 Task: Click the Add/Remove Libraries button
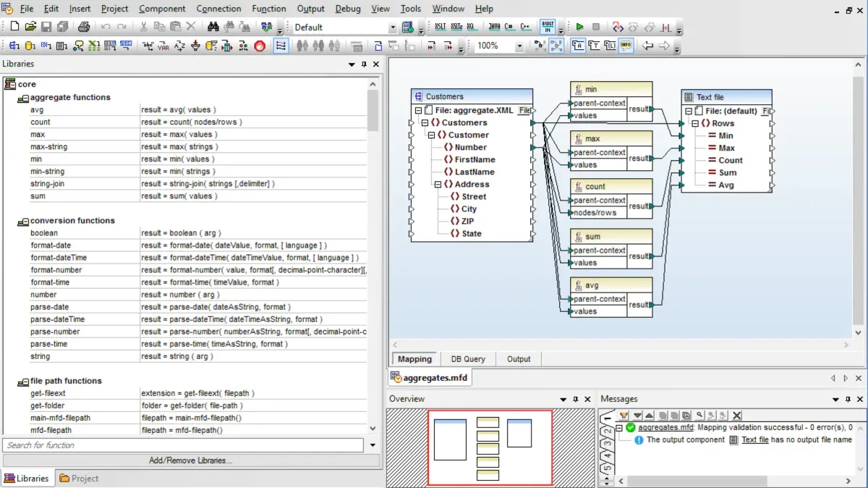(x=192, y=461)
